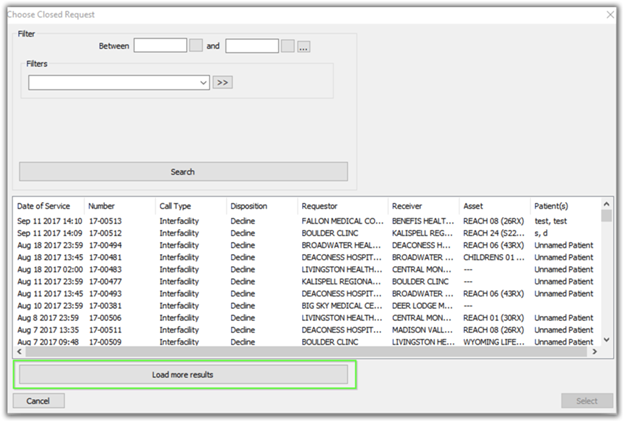
Task: Click the 'Sep 11 2017 14:09' date cell
Action: pyautogui.click(x=50, y=233)
